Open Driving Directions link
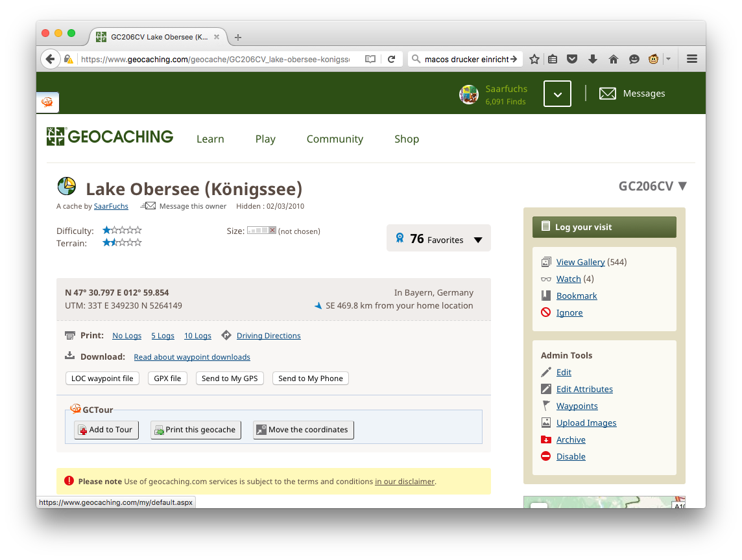The width and height of the screenshot is (742, 560). 269,336
